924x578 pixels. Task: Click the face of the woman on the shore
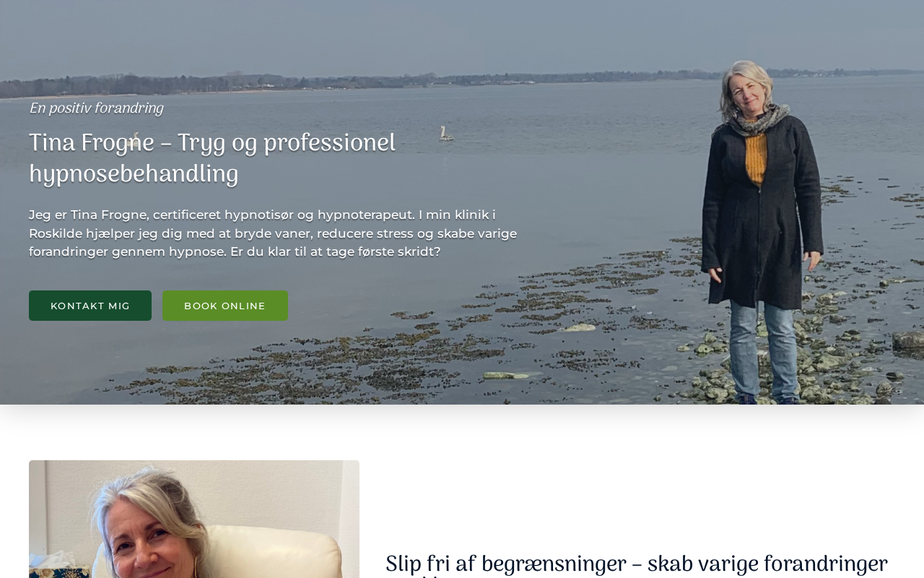click(751, 91)
